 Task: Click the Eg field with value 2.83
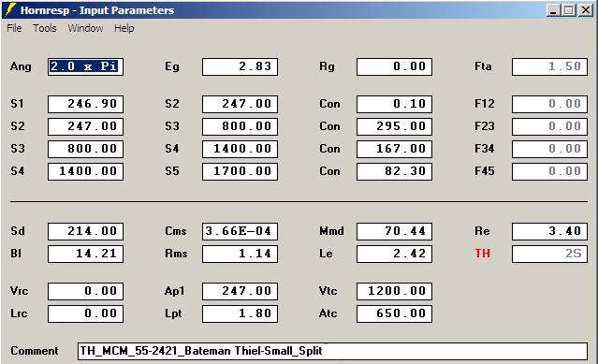click(240, 66)
